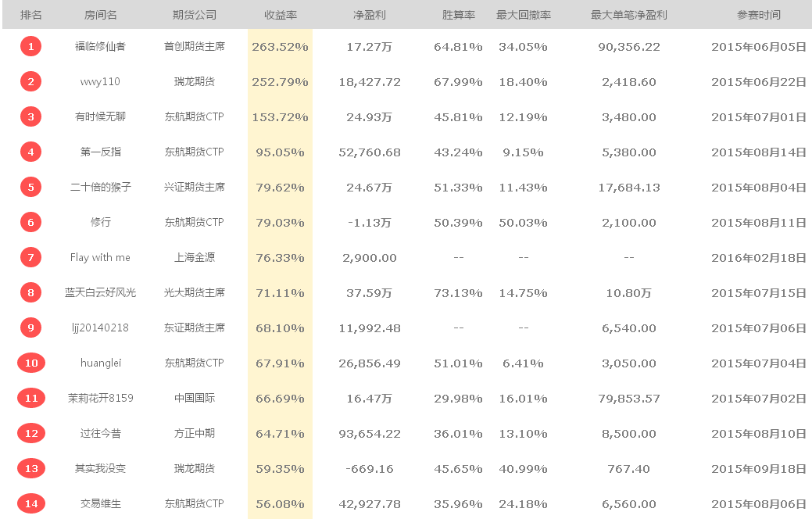The width and height of the screenshot is (812, 519).
Task: Click the rank 10 red badge
Action: (31, 363)
